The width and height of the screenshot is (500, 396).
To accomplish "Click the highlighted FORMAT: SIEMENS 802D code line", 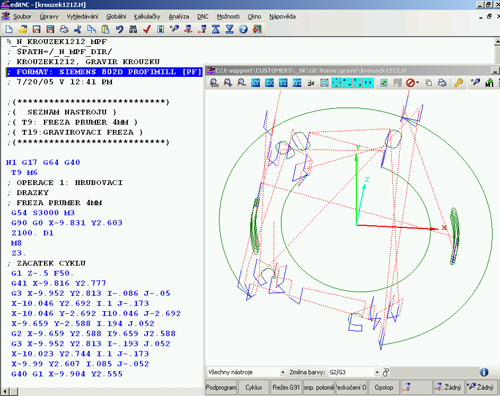I will (x=104, y=72).
